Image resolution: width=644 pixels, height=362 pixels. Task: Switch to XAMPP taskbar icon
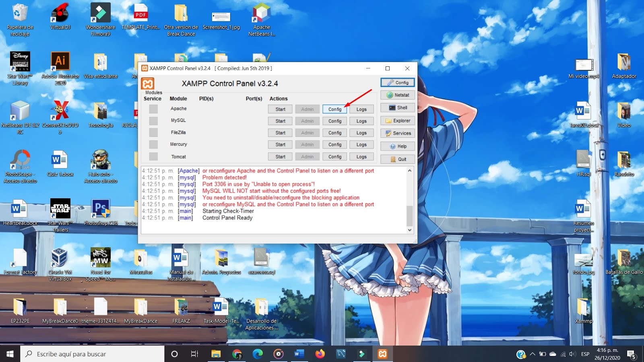coord(382,354)
